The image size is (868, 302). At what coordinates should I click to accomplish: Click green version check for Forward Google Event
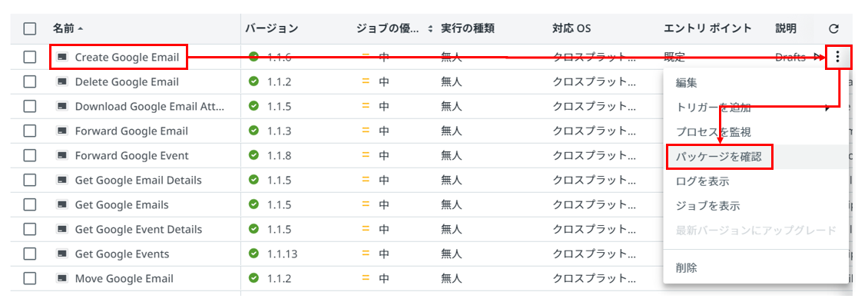pos(254,155)
